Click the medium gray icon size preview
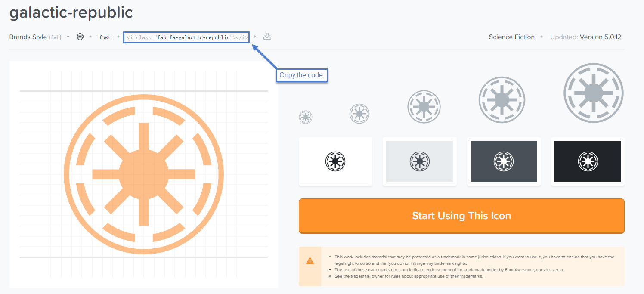 [x=424, y=107]
